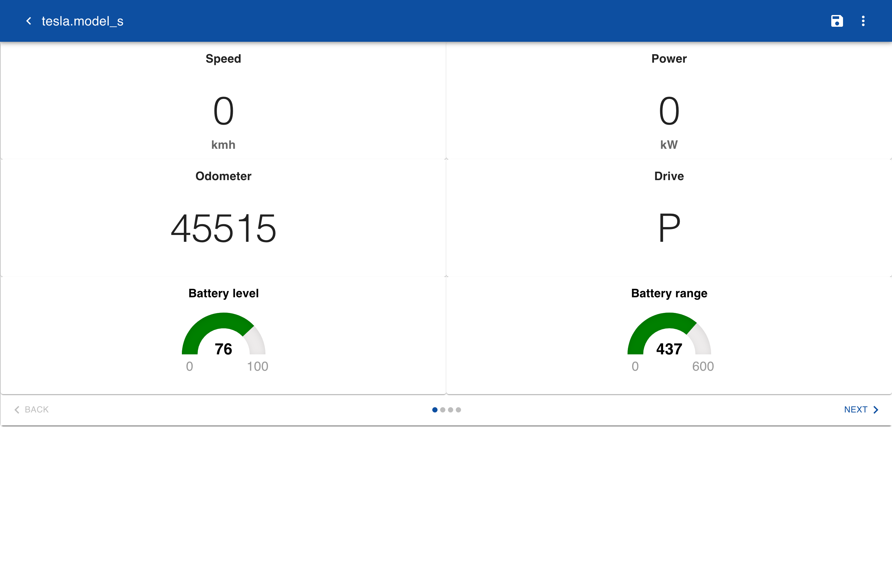
Task: Click the tesla.model_s title
Action: pyautogui.click(x=83, y=21)
